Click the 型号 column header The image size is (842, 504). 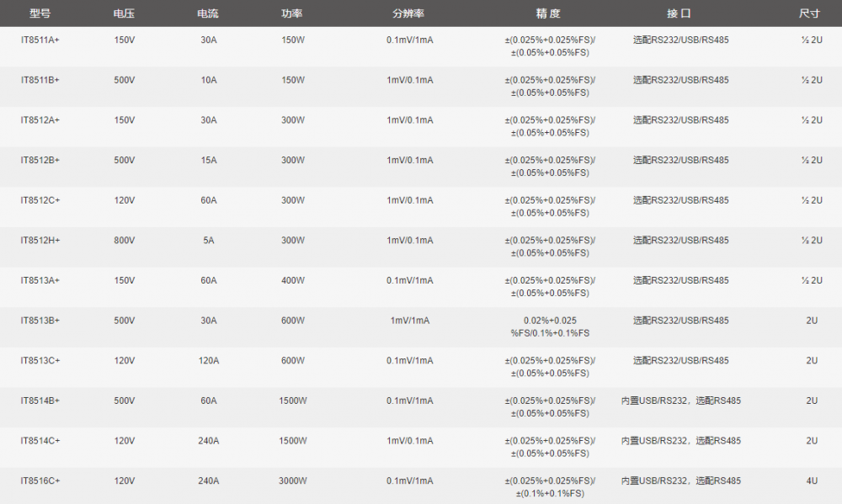coord(40,13)
